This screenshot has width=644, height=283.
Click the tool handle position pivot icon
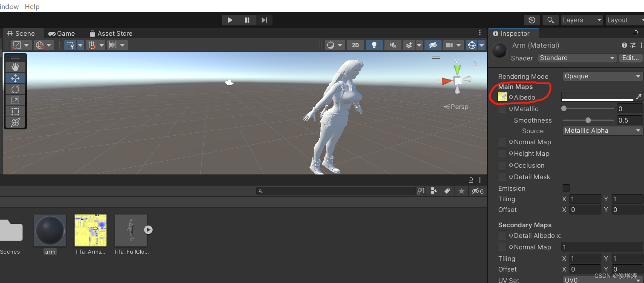pos(17,45)
